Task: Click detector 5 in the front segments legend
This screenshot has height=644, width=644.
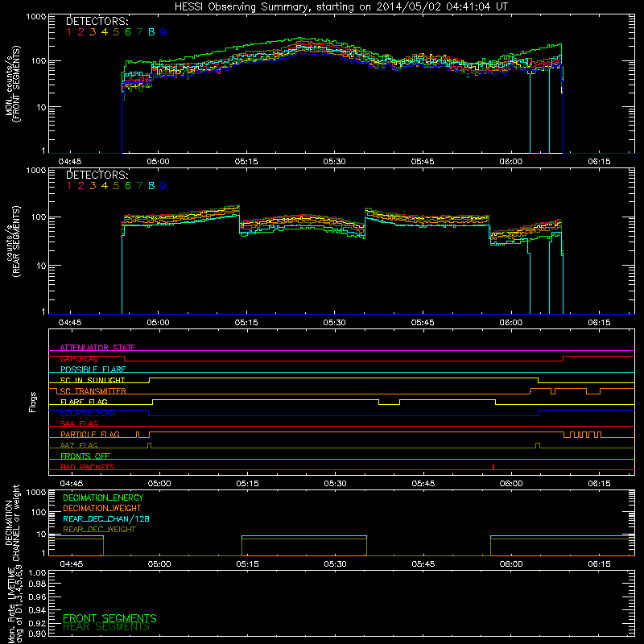Action: tap(116, 31)
